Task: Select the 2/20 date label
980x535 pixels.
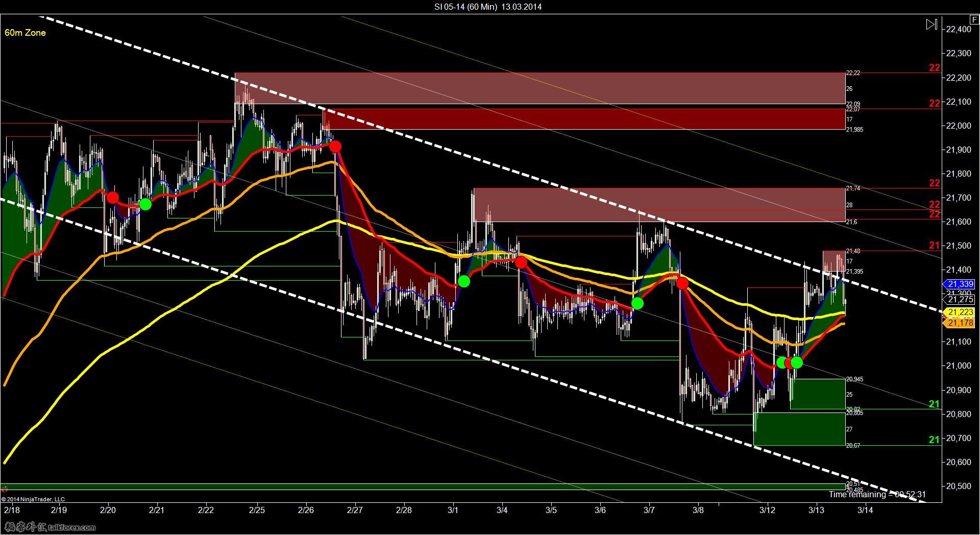Action: click(x=108, y=510)
